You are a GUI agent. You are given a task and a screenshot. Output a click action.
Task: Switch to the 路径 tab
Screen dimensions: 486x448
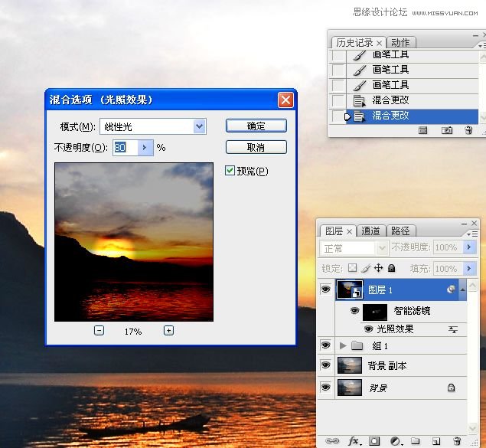click(x=400, y=231)
